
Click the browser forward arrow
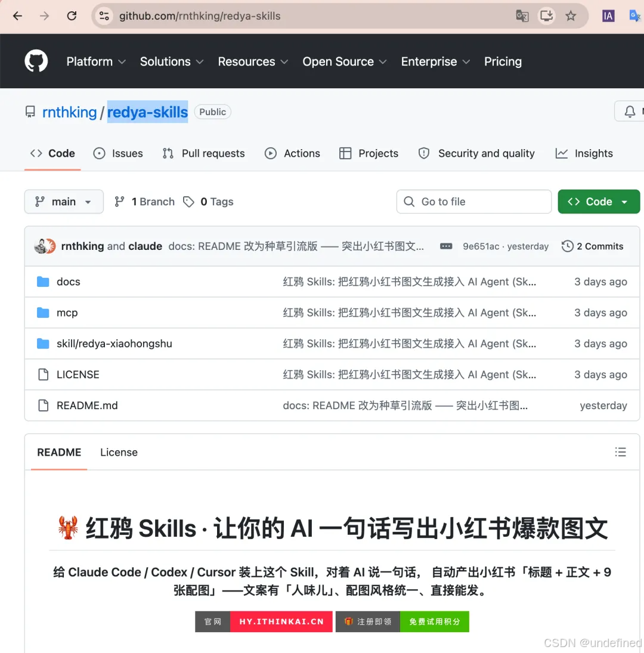44,16
